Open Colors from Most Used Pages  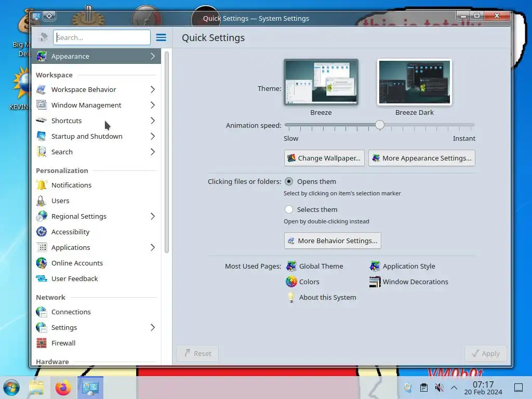(303, 282)
